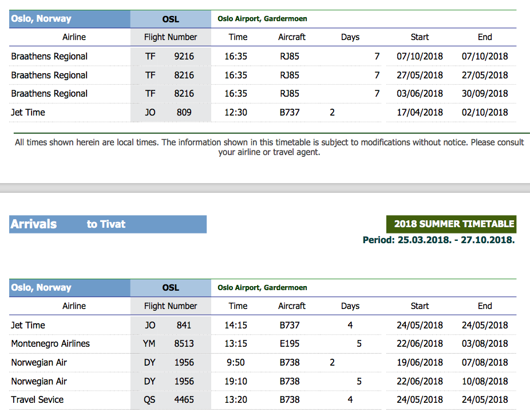Viewport: 530px width, 420px height.
Task: Click the "YM" airline code
Action: [149, 344]
